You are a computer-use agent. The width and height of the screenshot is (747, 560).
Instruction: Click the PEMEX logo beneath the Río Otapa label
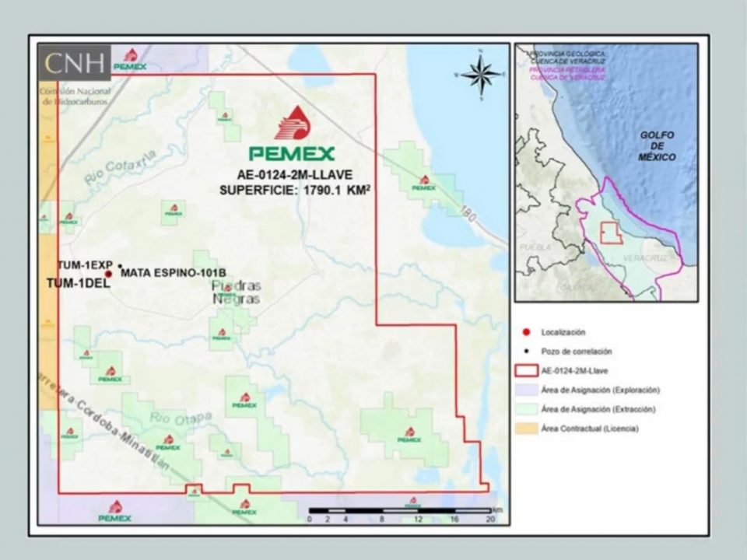168,443
